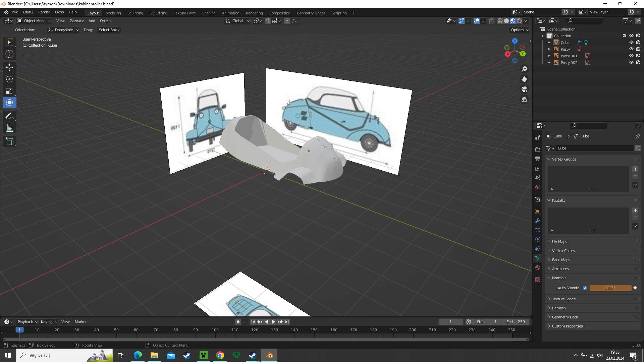This screenshot has height=362, width=644.
Task: Open the Object Mode dropdown
Action: point(35,21)
